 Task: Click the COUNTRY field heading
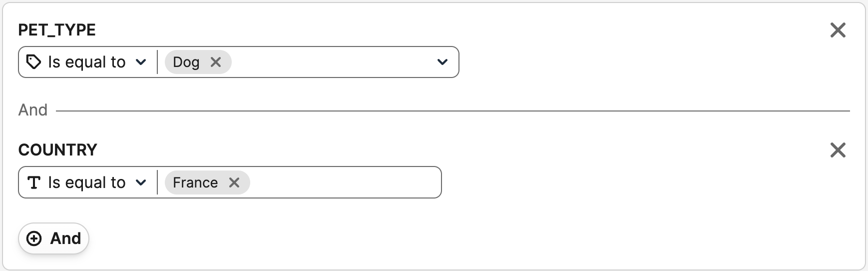(x=57, y=150)
